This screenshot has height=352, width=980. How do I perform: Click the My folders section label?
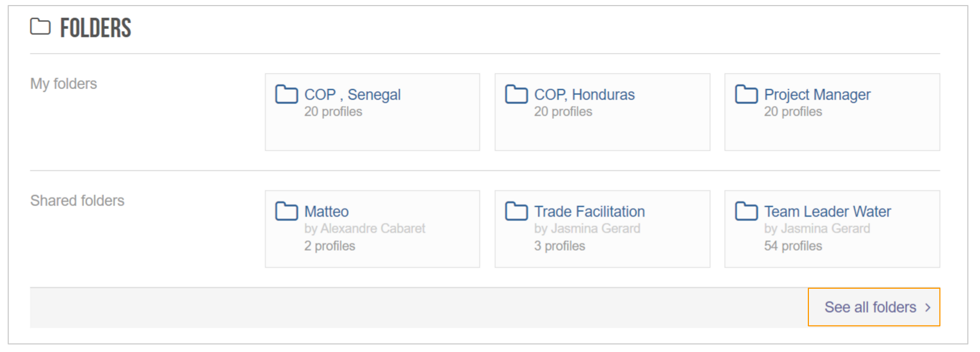tap(64, 84)
